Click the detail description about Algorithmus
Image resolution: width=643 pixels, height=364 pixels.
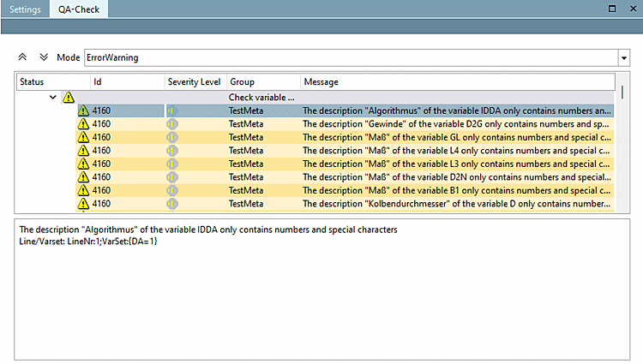pyautogui.click(x=208, y=230)
